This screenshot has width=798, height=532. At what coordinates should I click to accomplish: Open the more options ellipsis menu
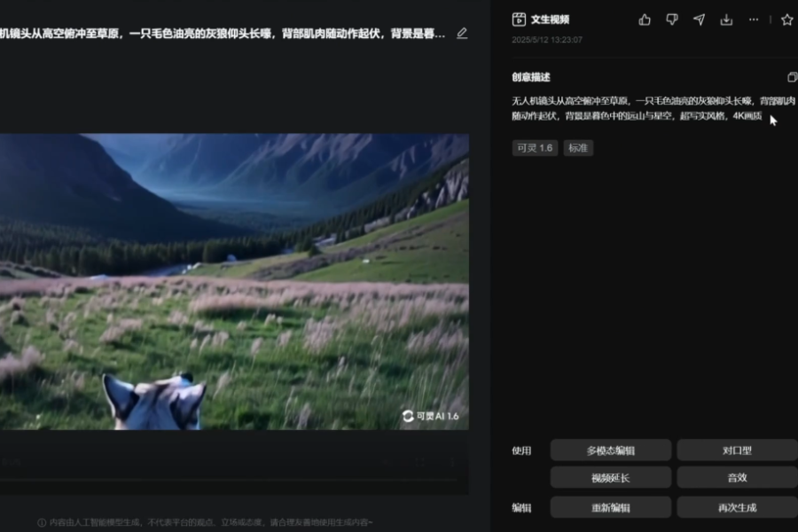click(755, 19)
